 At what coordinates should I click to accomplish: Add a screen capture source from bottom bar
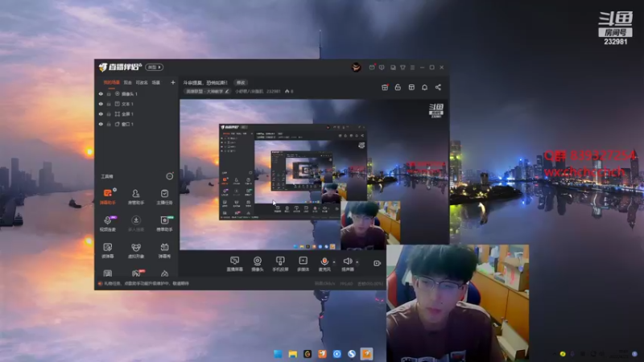pos(234,264)
